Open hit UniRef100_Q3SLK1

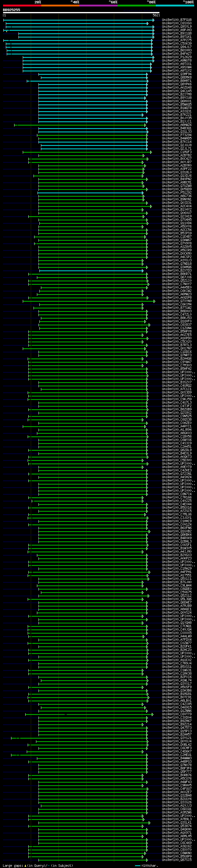click(x=177, y=822)
